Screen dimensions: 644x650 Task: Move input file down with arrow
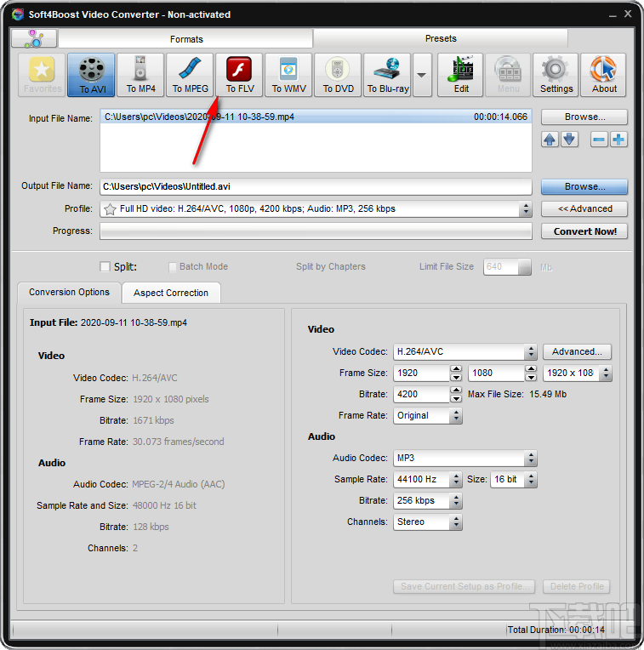[x=569, y=140]
